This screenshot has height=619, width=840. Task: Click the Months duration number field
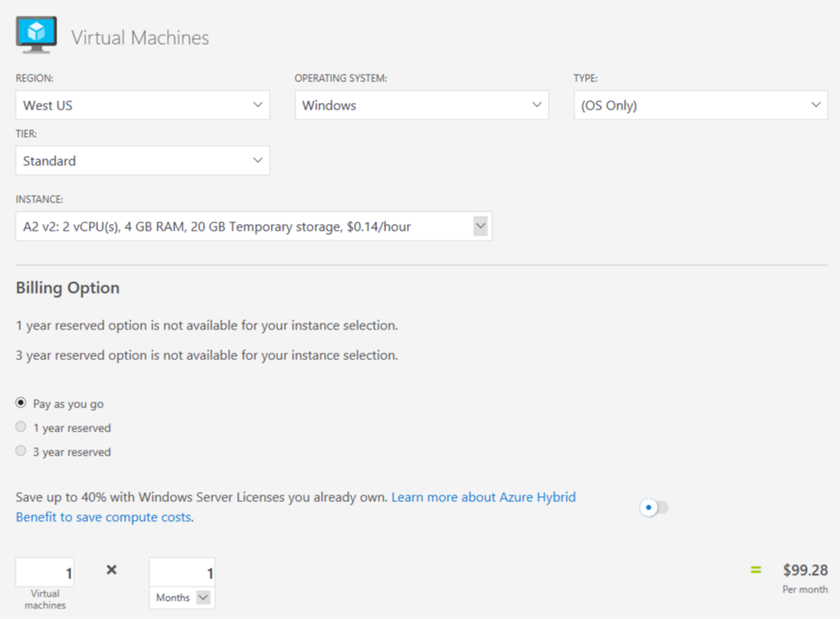(182, 573)
